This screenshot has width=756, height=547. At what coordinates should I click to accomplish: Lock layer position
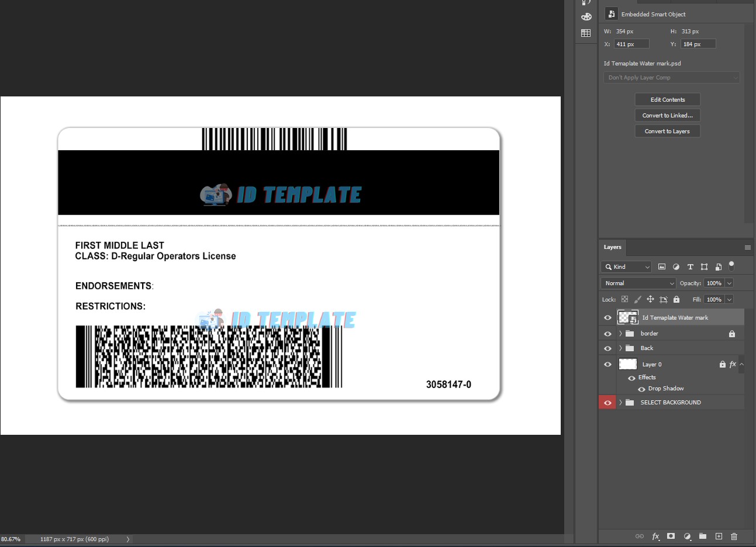tap(650, 299)
